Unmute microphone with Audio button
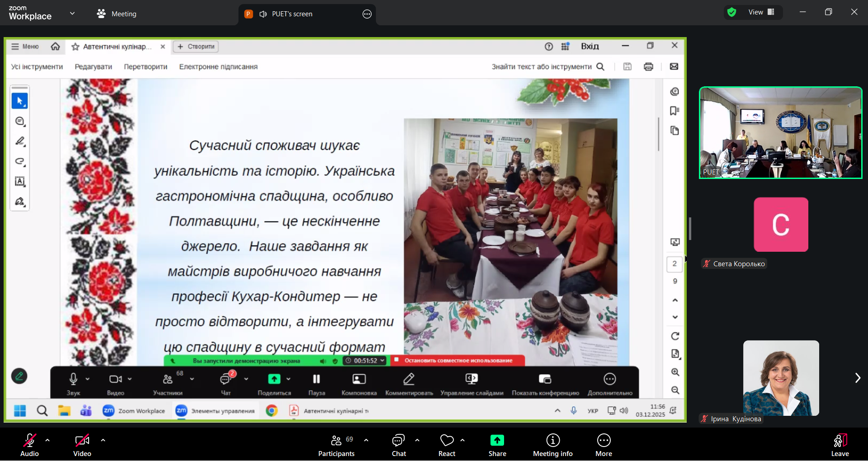 [30, 445]
